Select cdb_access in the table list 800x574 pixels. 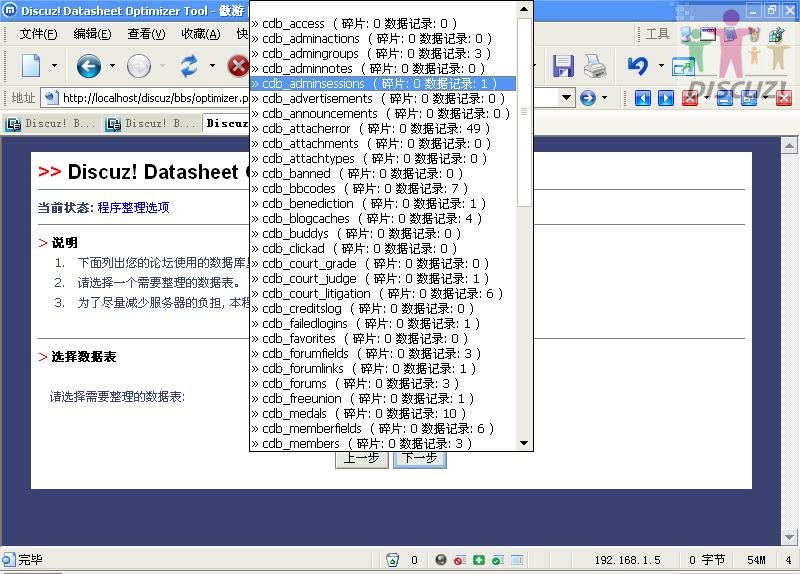(383, 23)
